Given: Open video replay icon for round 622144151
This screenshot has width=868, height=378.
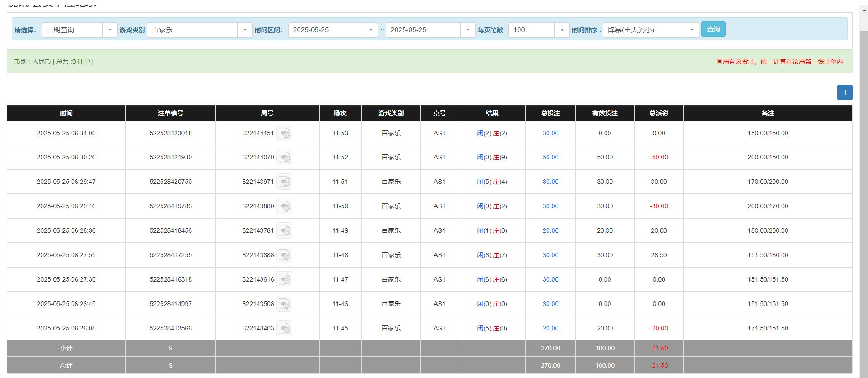Looking at the screenshot, I should point(284,134).
